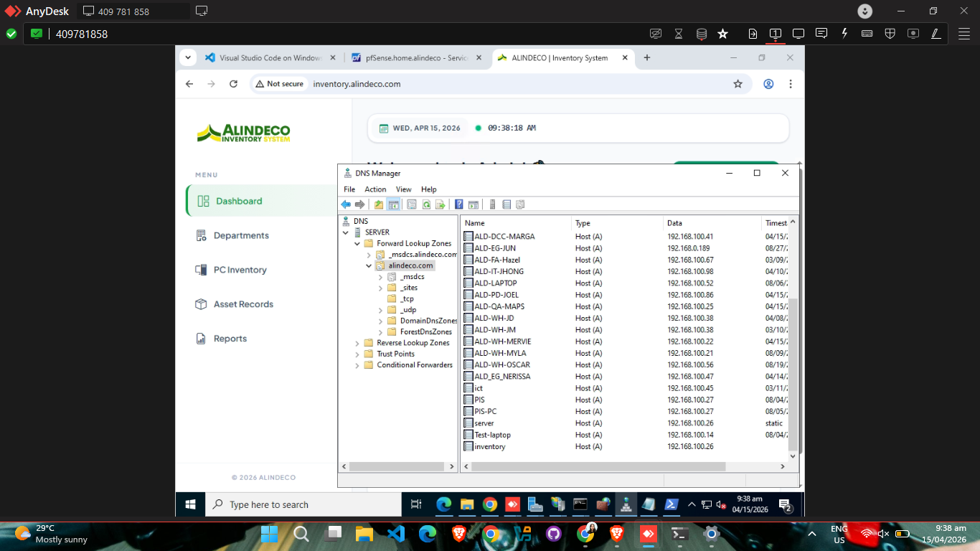Open PC Inventory in the sidebar menu
The width and height of the screenshot is (980, 551).
[240, 270]
